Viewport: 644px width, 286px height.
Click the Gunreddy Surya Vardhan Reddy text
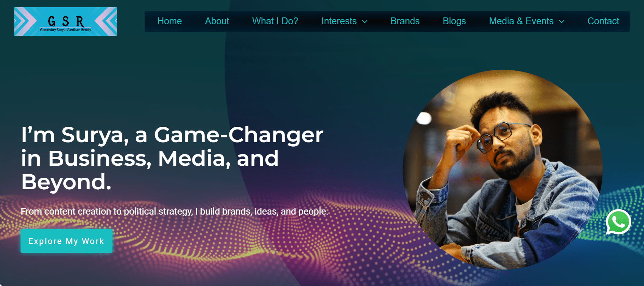(66, 30)
